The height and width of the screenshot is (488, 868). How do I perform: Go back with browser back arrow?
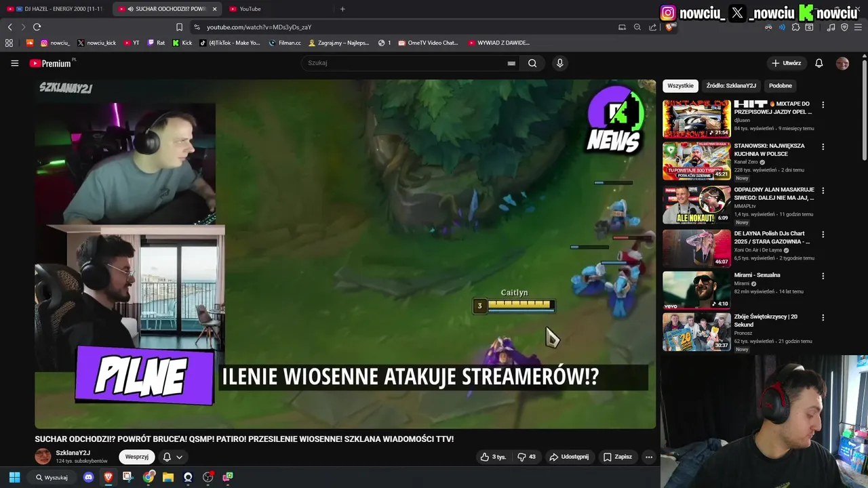tap(9, 27)
